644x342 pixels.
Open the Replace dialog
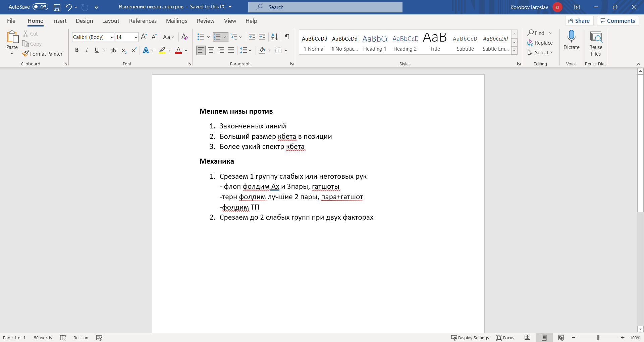point(540,43)
